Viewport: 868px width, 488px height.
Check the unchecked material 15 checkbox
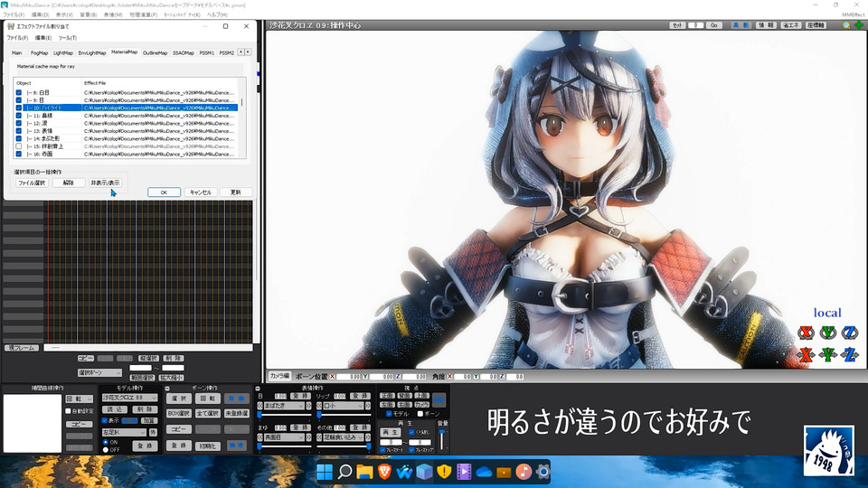(x=19, y=146)
